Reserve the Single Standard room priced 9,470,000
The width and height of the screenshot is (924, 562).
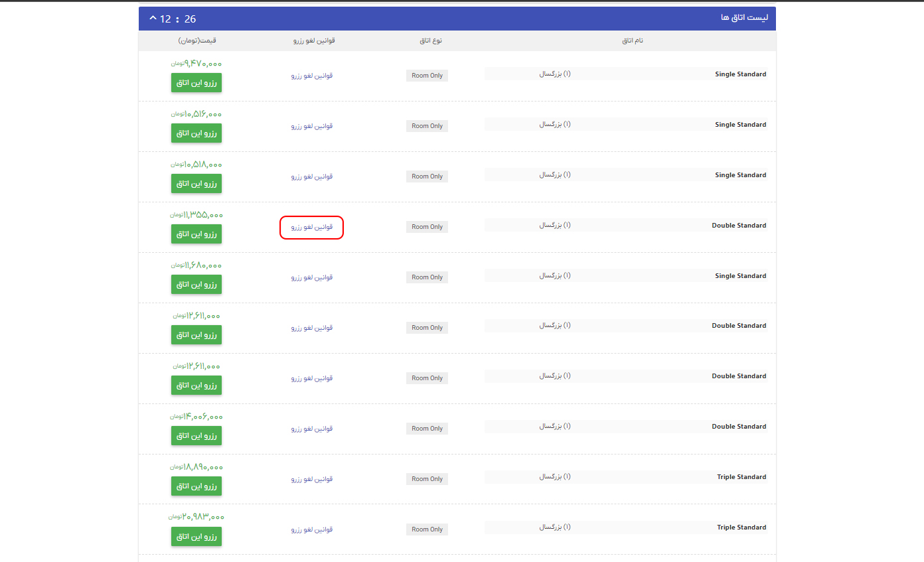tap(196, 82)
